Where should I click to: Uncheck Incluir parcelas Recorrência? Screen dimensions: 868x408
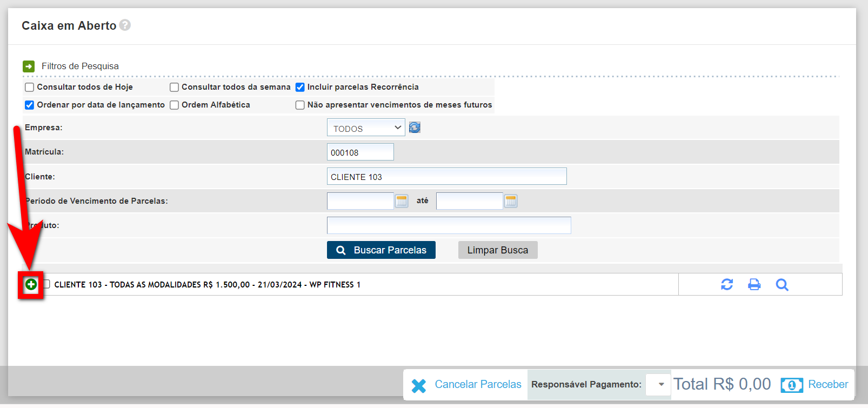pos(300,88)
